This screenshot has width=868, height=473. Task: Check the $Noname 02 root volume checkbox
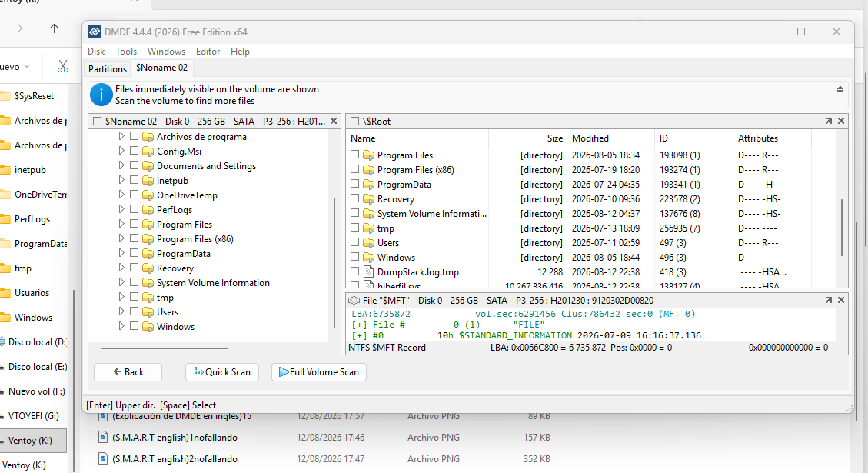point(98,122)
